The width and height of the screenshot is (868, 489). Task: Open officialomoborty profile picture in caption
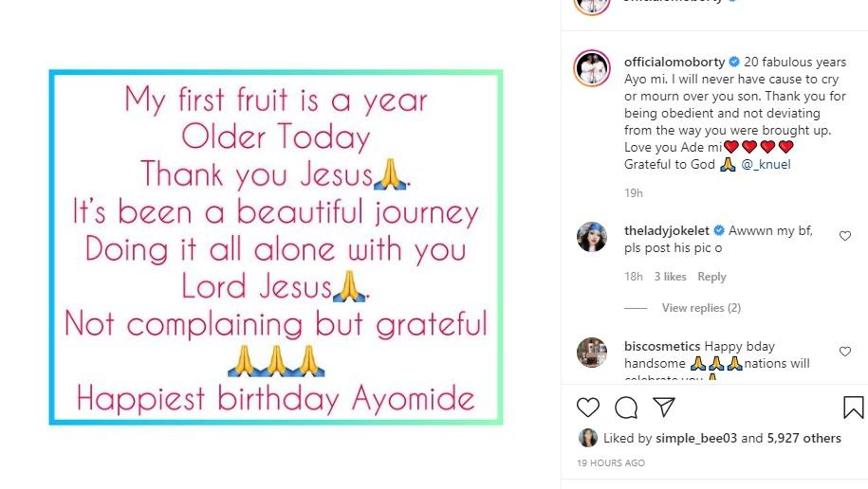pos(593,69)
